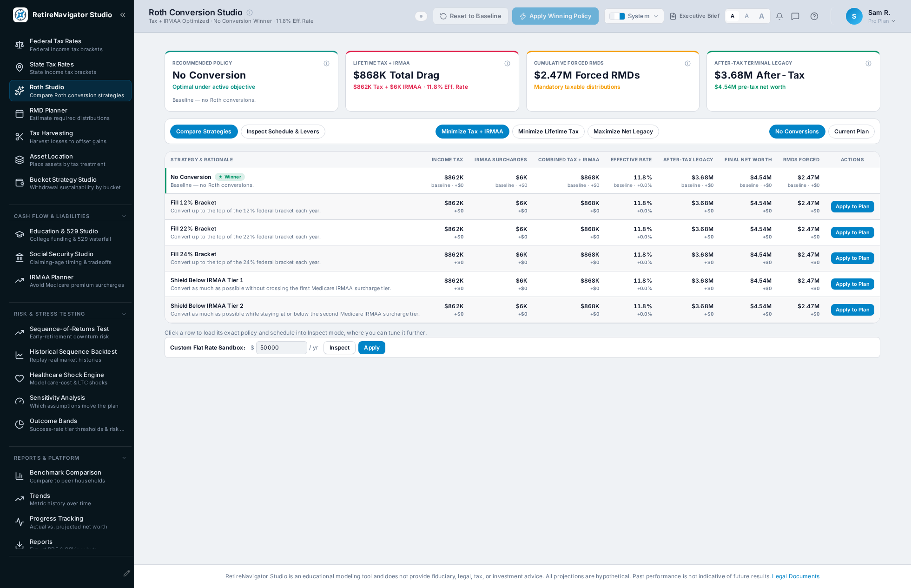This screenshot has height=588, width=911.
Task: Open Social Security Studio bank icon
Action: click(x=20, y=258)
